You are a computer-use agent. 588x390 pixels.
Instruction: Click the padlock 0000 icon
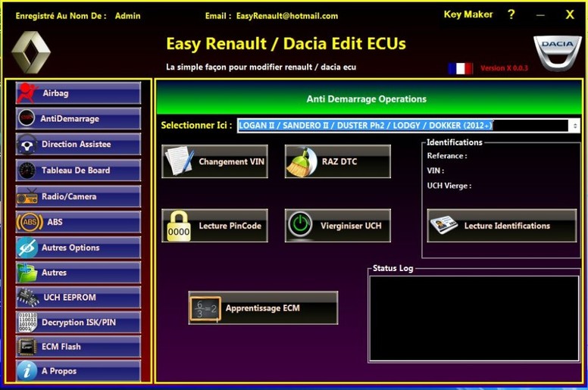point(179,226)
